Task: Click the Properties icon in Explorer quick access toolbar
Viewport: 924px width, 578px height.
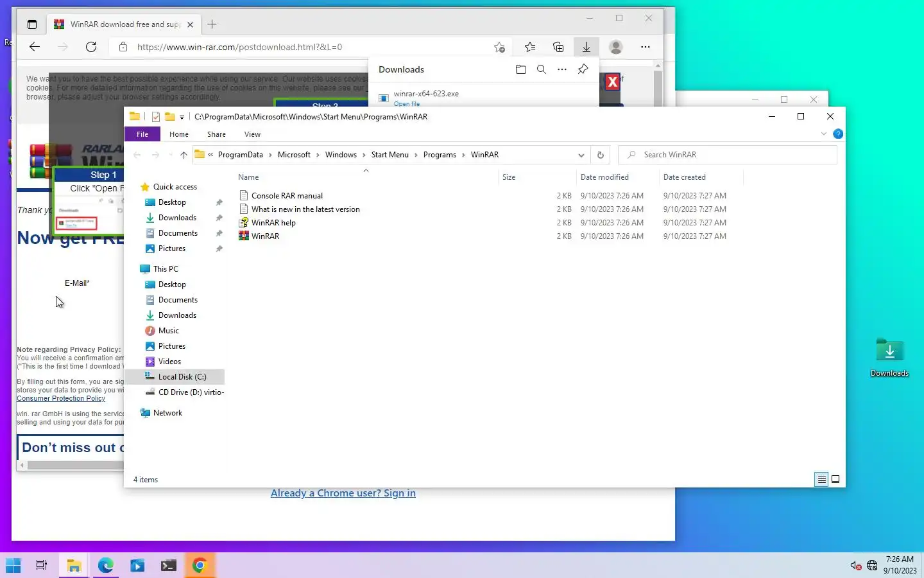Action: 155,117
